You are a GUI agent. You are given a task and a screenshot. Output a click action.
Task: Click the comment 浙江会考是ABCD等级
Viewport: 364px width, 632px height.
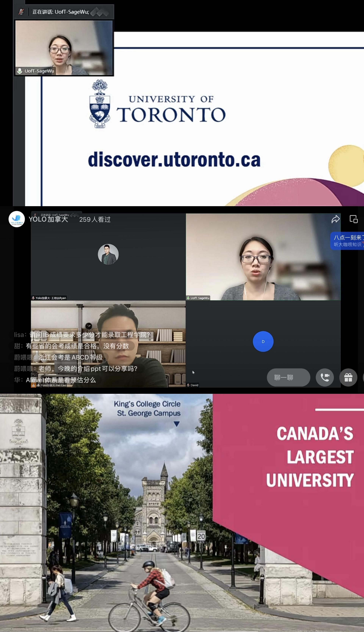[58, 357]
